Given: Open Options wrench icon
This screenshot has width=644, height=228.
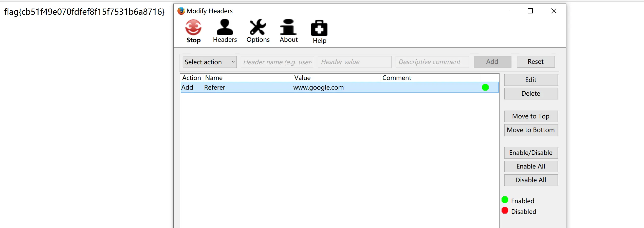Looking at the screenshot, I should pos(258,27).
